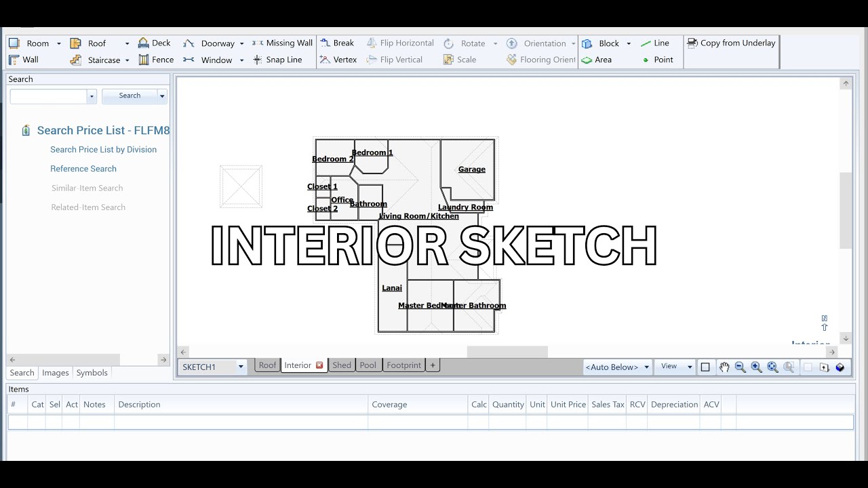This screenshot has height=488, width=868.
Task: Activate the pan hand tool
Action: pos(724,367)
